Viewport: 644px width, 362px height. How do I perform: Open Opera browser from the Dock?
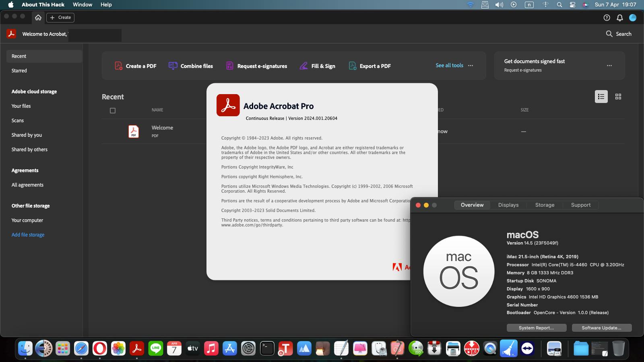[x=100, y=348]
